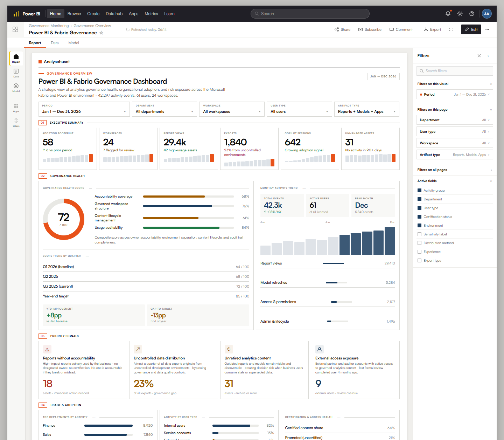The image size is (504, 440).
Task: Expand Filters on all pages section
Action: click(491, 170)
